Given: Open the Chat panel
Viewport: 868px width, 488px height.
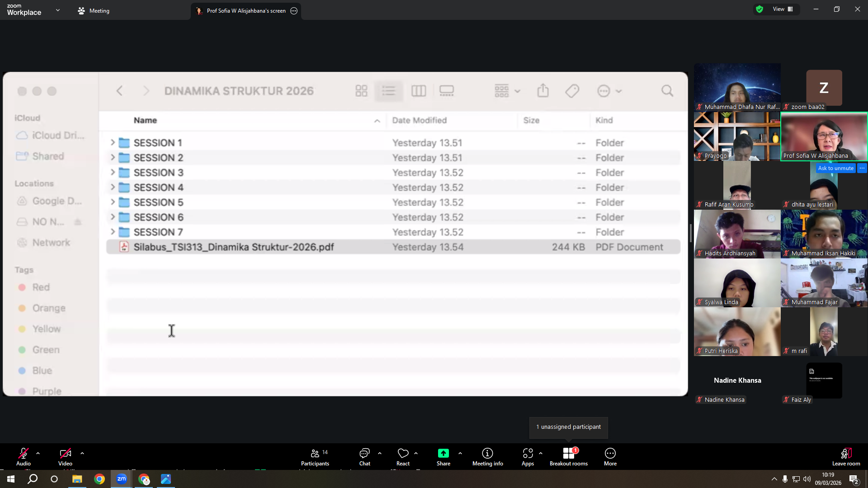Looking at the screenshot, I should (364, 457).
